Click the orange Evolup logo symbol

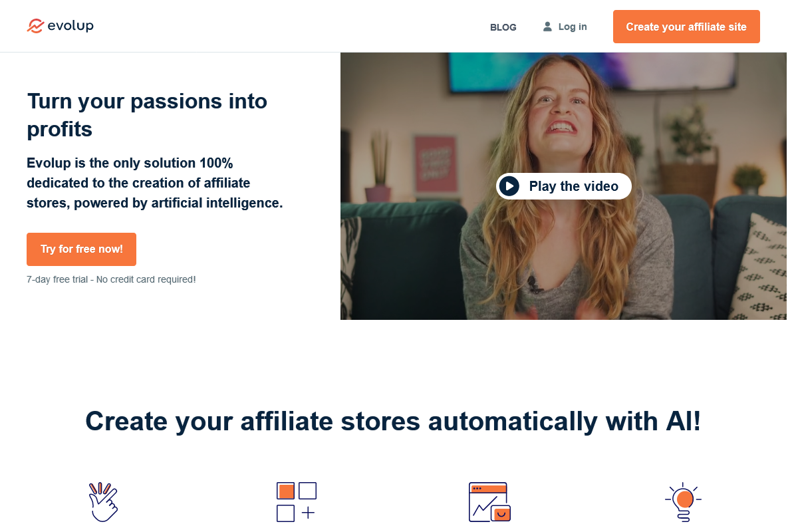coord(35,26)
